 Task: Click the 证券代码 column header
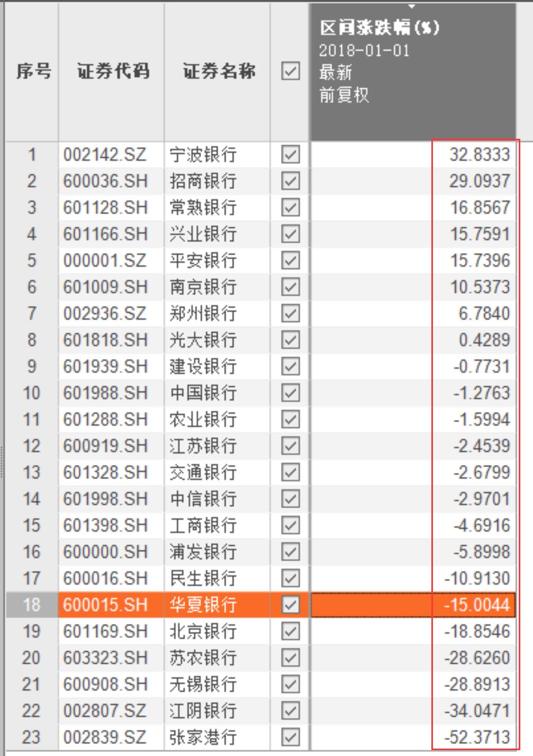(111, 72)
